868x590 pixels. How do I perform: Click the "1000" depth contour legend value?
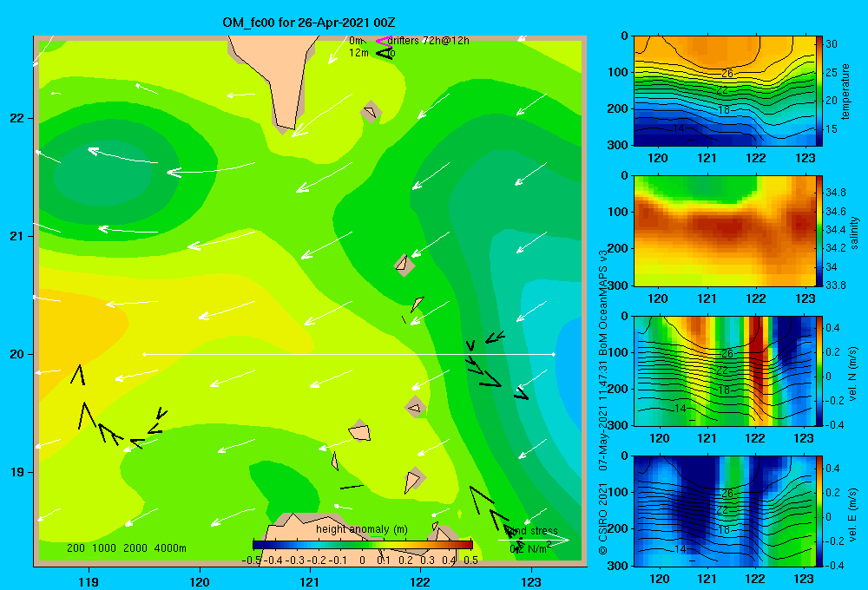pos(104,548)
